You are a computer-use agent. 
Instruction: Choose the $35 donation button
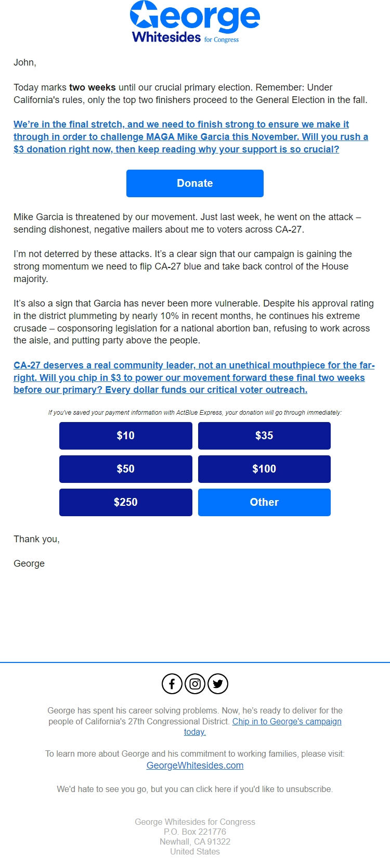coord(264,436)
